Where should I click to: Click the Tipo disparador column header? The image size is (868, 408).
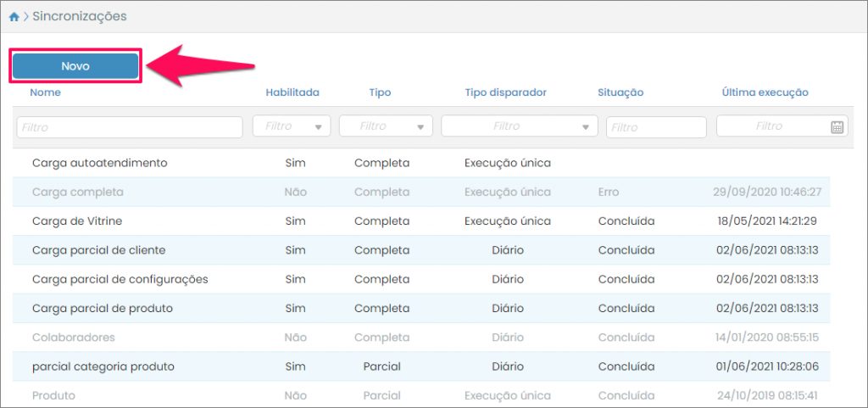506,92
